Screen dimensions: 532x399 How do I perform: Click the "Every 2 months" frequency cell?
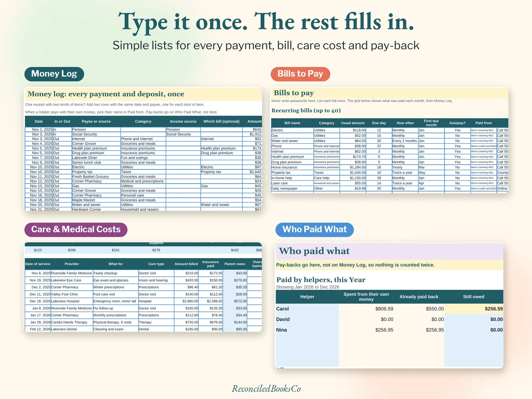click(405, 141)
